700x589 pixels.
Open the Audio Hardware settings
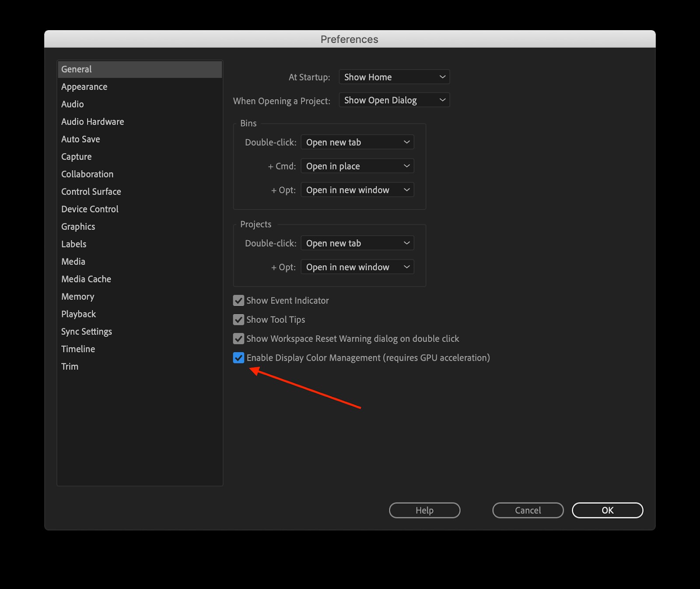coord(92,122)
